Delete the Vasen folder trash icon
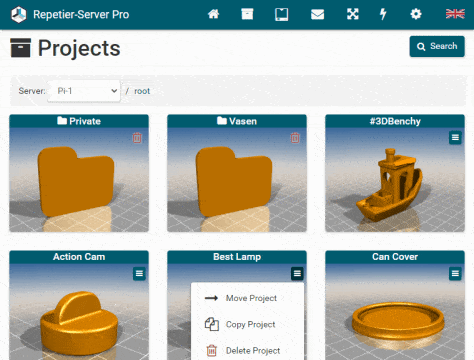The height and width of the screenshot is (360, 474). [295, 138]
